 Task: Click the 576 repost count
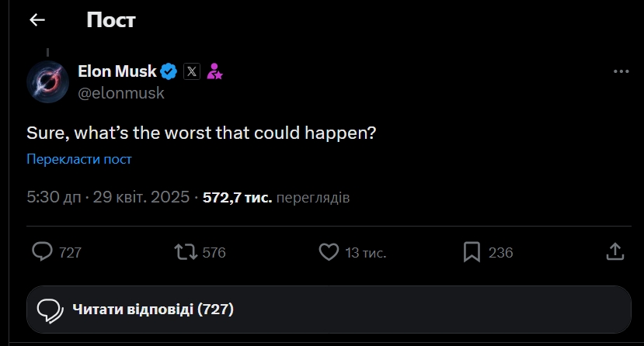point(214,253)
